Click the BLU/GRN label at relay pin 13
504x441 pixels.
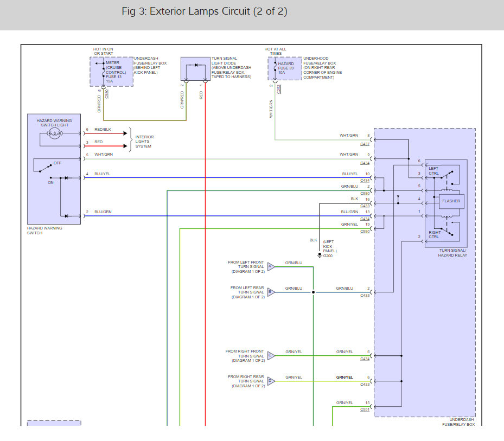(349, 212)
